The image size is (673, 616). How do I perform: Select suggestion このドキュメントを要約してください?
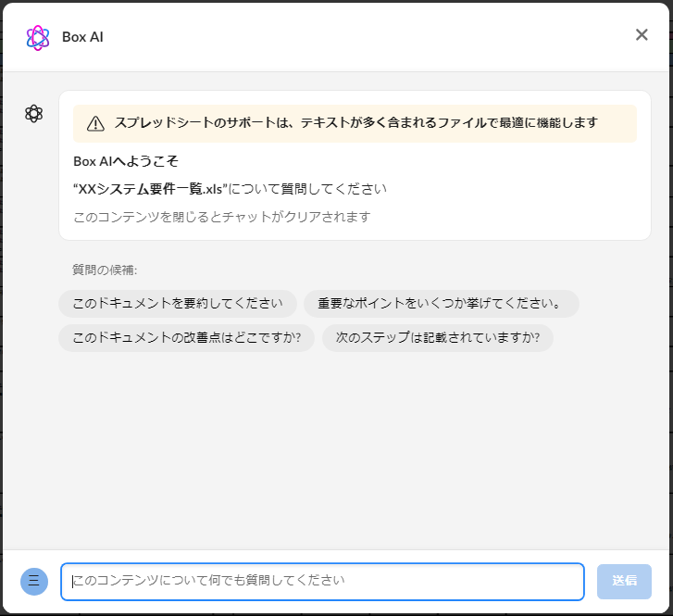(x=178, y=304)
